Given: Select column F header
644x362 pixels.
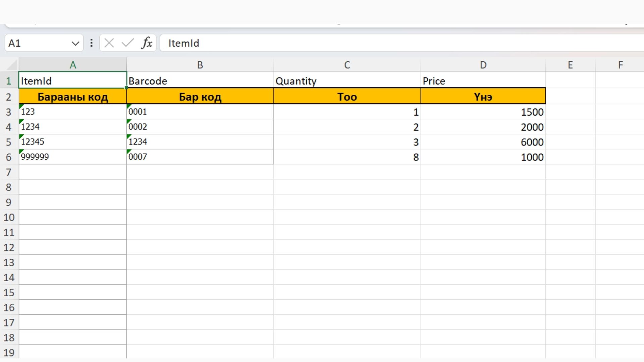Looking at the screenshot, I should click(620, 65).
